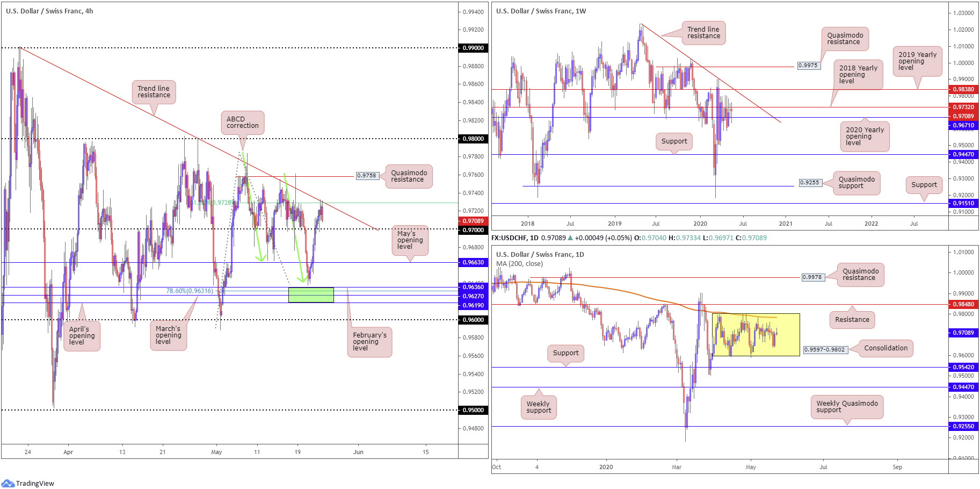
Task: Select the 0.99000 price axis marker
Action: tap(473, 48)
